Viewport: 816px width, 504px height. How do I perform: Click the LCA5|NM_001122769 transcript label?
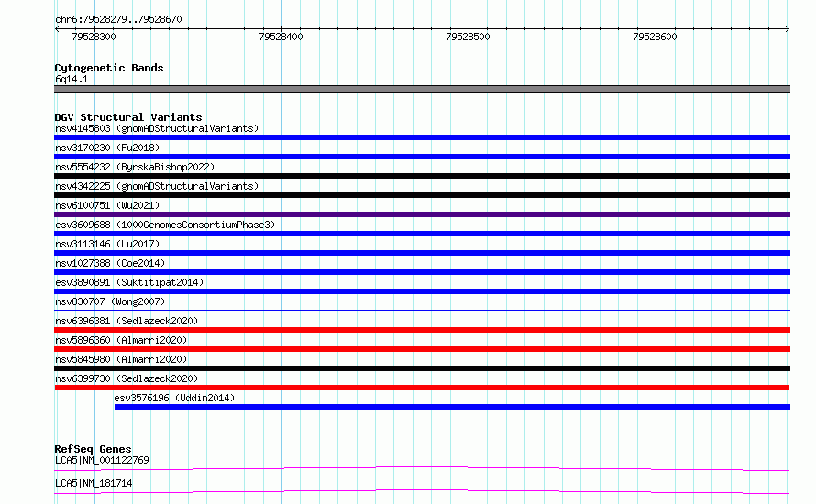[x=102, y=460]
